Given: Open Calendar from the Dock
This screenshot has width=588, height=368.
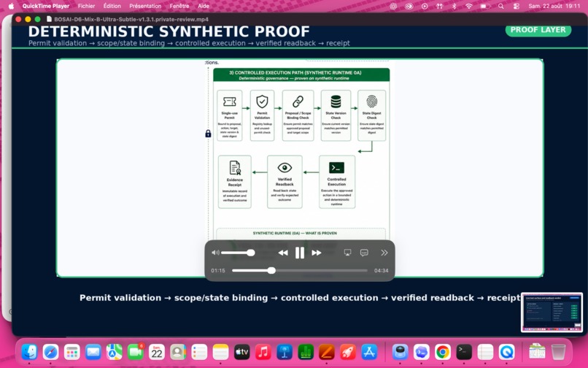Looking at the screenshot, I should click(x=157, y=352).
